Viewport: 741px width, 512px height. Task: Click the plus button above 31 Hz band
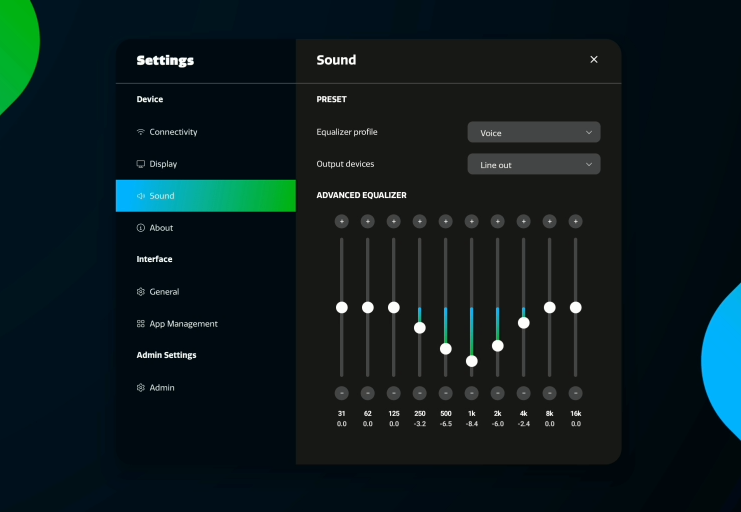(x=342, y=221)
